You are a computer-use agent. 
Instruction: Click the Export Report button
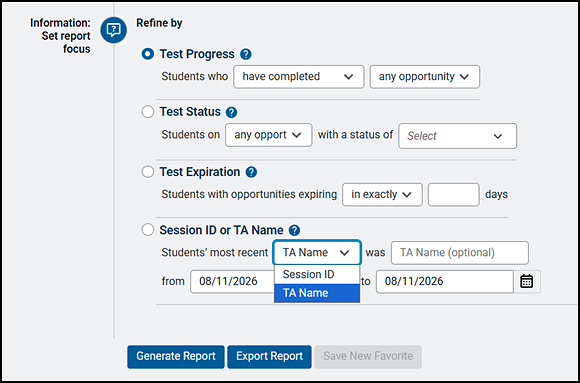coord(269,356)
